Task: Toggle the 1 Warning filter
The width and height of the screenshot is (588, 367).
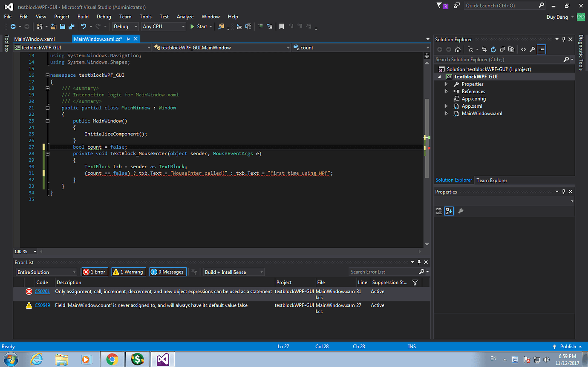Action: click(x=128, y=272)
